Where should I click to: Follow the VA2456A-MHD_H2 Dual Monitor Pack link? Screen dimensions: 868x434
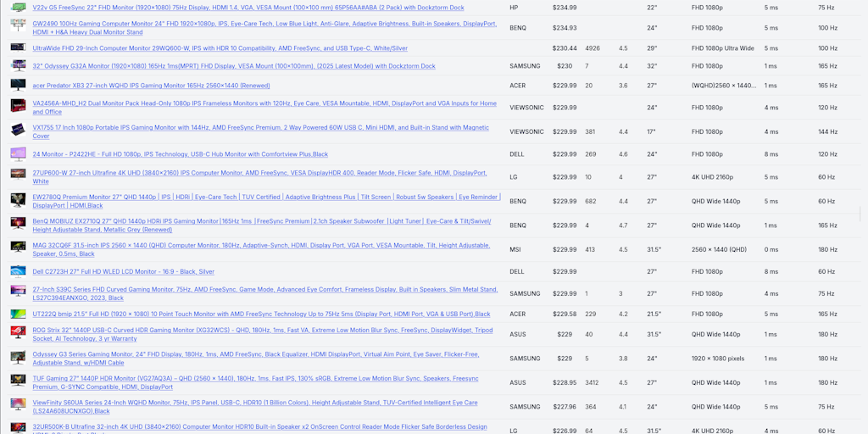264,103
